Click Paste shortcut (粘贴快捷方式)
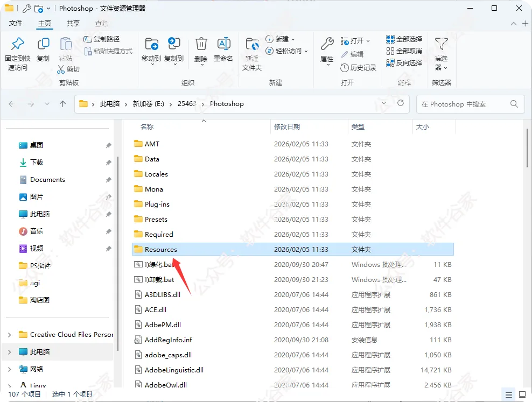Viewport: 532px width, 402px height. pos(108,51)
